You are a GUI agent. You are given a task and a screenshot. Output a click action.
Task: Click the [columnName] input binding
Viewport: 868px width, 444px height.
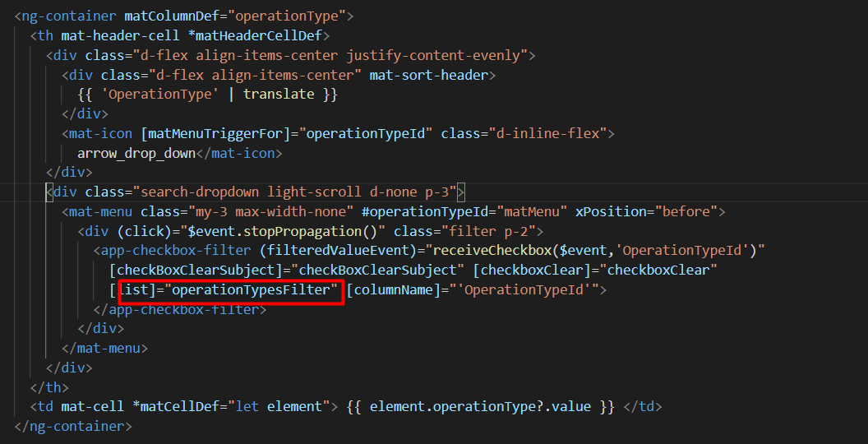click(x=394, y=289)
